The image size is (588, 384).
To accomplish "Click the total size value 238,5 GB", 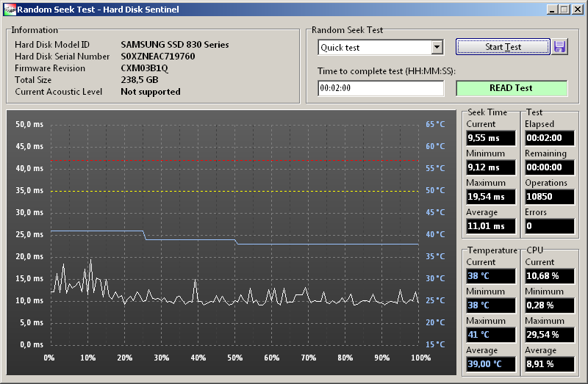I will tap(140, 80).
